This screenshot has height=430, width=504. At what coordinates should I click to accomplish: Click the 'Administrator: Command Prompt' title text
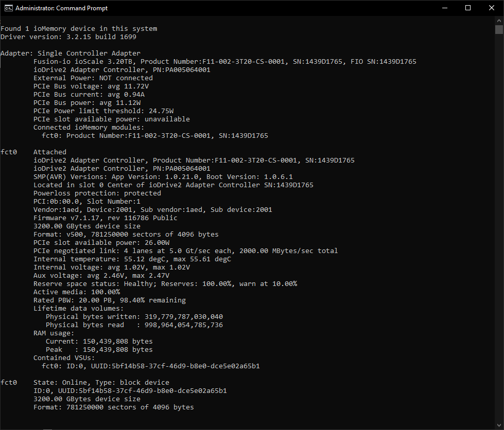(x=61, y=8)
